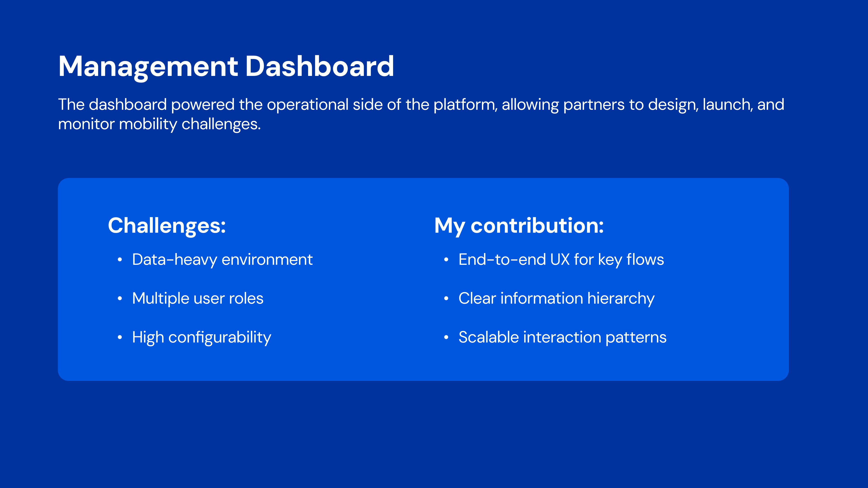The height and width of the screenshot is (488, 868).
Task: Click End-to-end UX for key flows
Action: click(x=561, y=260)
